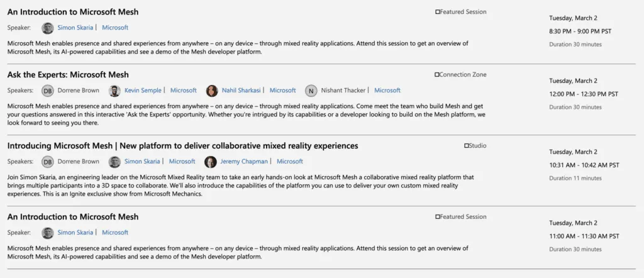The width and height of the screenshot is (644, 278).
Task: Click the Featured Session label on the 11:00 AM session
Action: tap(464, 217)
